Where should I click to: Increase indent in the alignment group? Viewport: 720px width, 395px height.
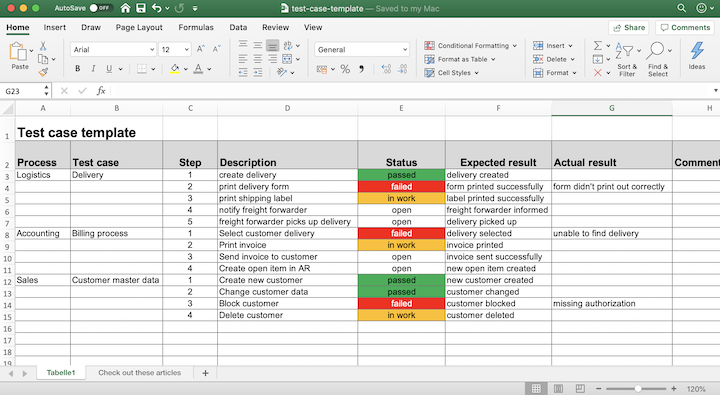[x=258, y=72]
